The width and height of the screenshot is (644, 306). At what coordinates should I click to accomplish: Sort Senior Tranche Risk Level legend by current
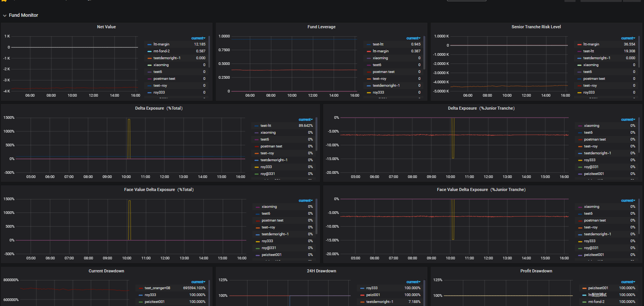click(628, 38)
